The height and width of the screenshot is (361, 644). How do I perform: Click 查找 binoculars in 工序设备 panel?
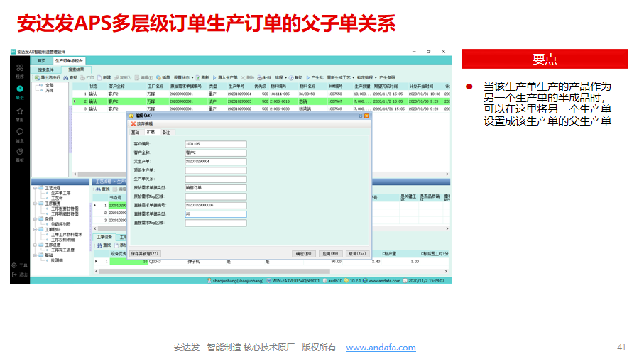coord(99,245)
